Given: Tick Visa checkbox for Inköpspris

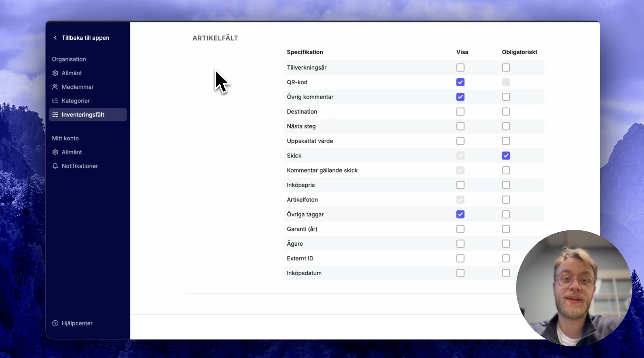Looking at the screenshot, I should (460, 185).
